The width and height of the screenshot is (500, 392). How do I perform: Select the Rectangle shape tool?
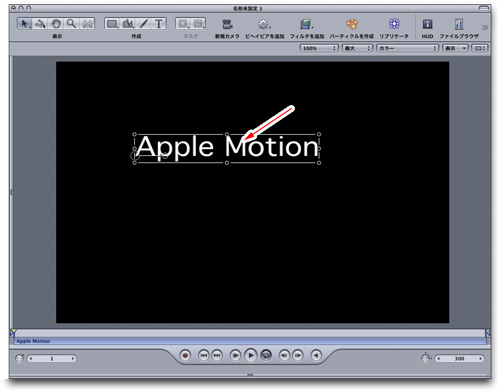[112, 24]
